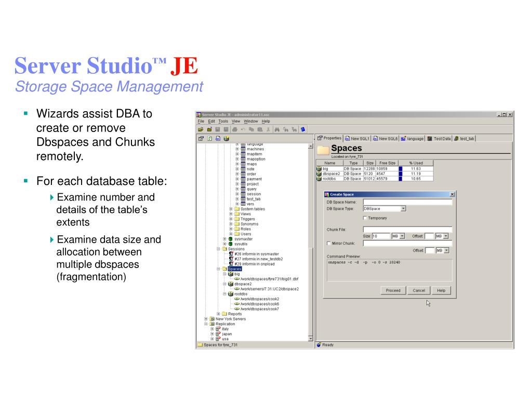
Task: Click the new folder toolbar icon
Action: (x=209, y=129)
